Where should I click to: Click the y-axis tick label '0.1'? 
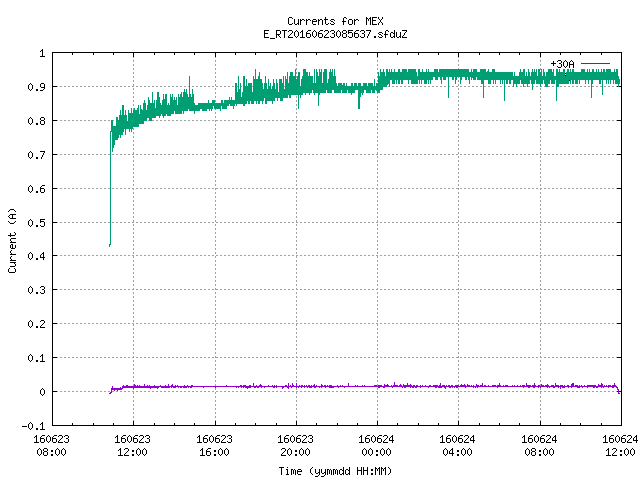(x=36, y=358)
